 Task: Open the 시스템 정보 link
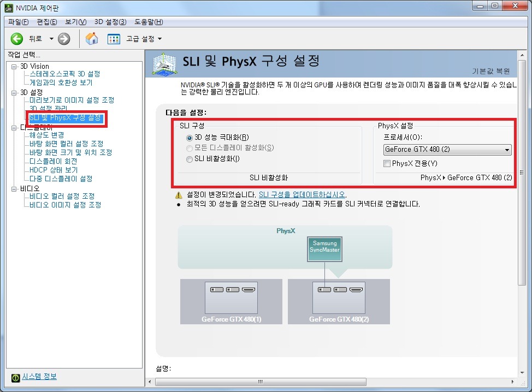[x=39, y=376]
